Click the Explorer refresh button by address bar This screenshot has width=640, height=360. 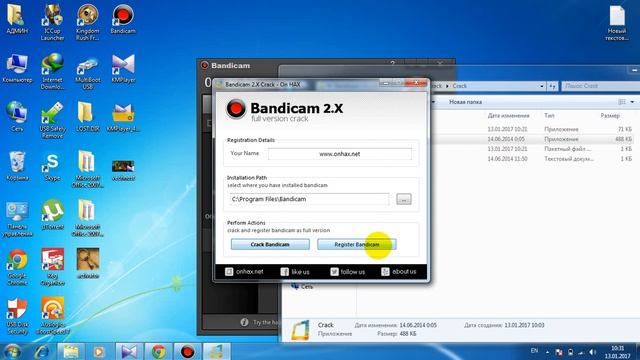tap(552, 86)
